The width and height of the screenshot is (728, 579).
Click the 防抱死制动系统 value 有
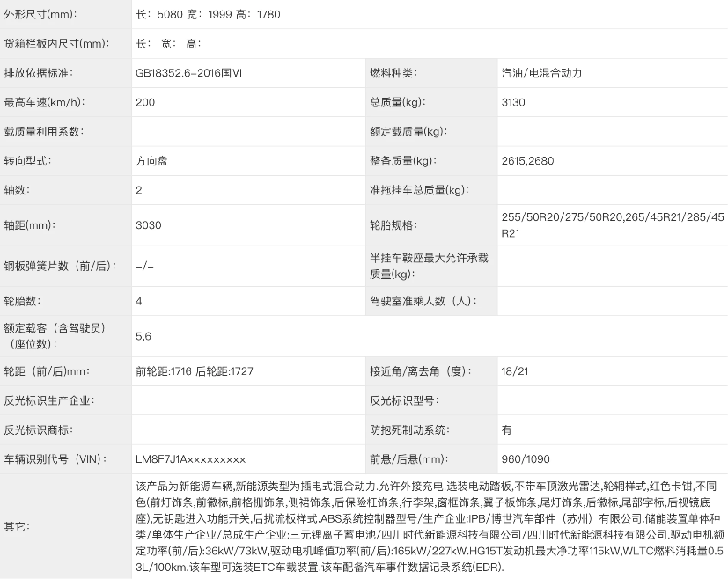(504, 429)
